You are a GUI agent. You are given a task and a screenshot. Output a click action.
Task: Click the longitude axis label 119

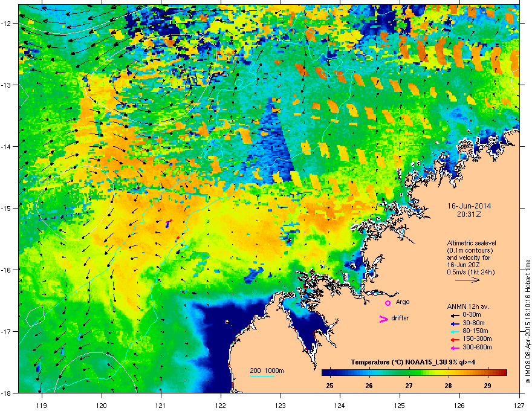(x=42, y=405)
